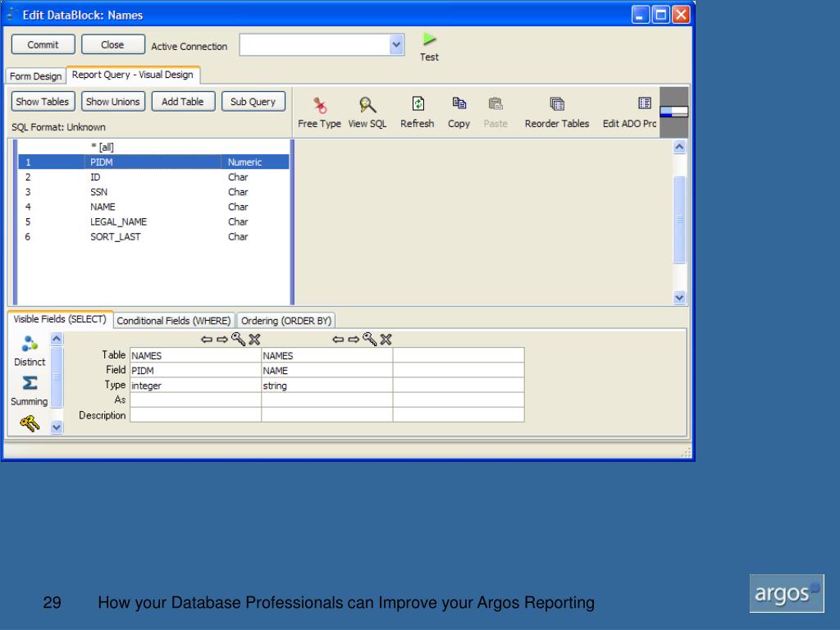Select the PIDM Numeric row in the field list
The width and height of the screenshot is (840, 630).
click(x=153, y=162)
